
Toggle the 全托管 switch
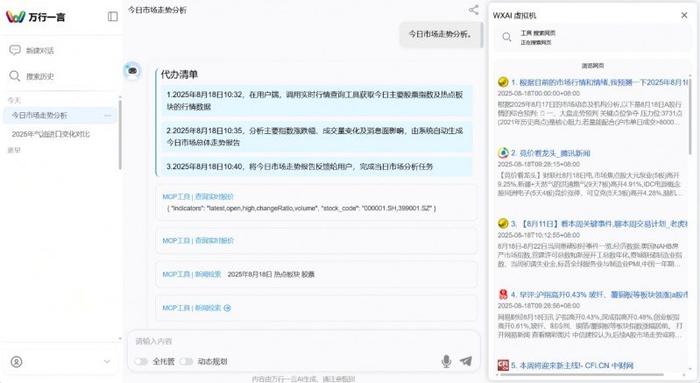[141, 361]
